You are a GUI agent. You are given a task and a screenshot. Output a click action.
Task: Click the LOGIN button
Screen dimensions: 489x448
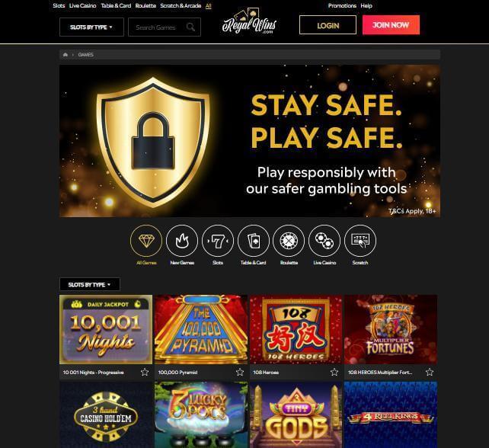pyautogui.click(x=328, y=25)
